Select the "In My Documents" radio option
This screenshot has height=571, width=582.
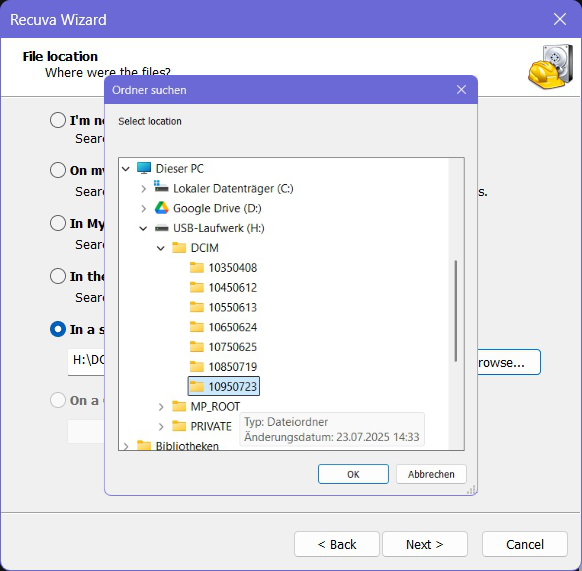coord(58,223)
